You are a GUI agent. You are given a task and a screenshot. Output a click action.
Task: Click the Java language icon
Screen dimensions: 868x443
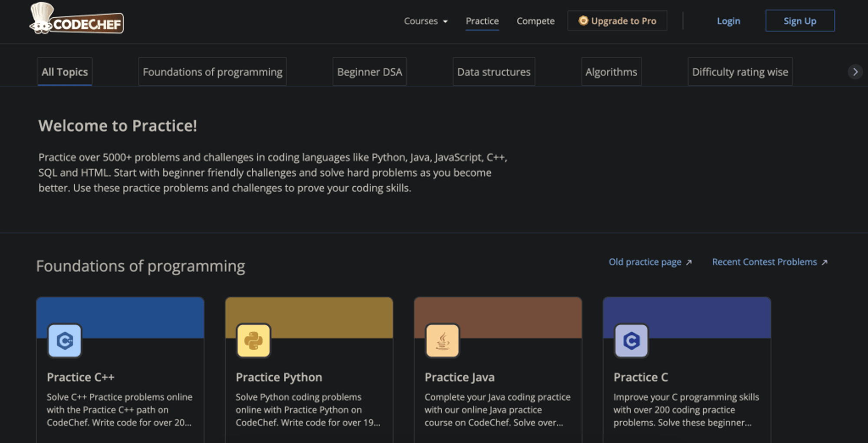click(442, 341)
